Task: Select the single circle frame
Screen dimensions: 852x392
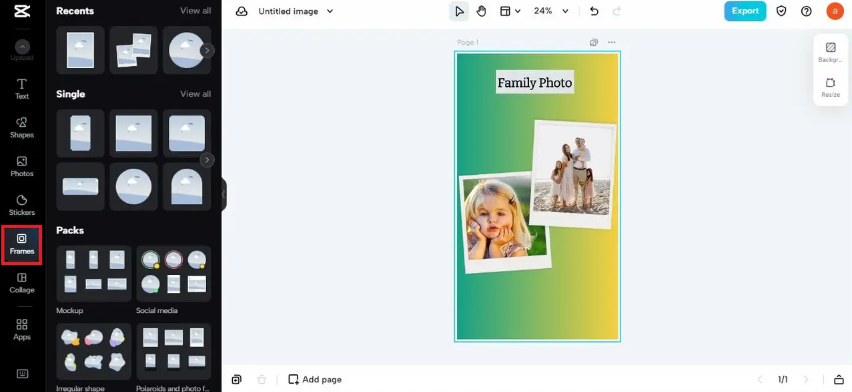Action: click(x=134, y=186)
